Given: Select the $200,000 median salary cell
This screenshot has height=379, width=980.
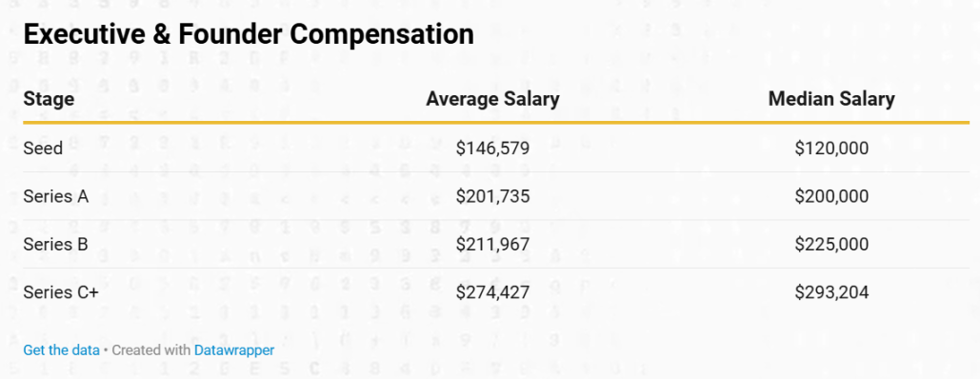Looking at the screenshot, I should click(831, 196).
